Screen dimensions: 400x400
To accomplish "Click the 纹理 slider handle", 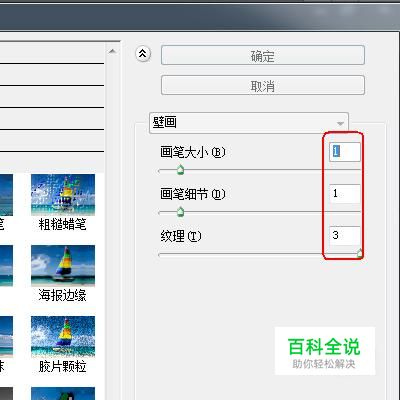I will [359, 253].
